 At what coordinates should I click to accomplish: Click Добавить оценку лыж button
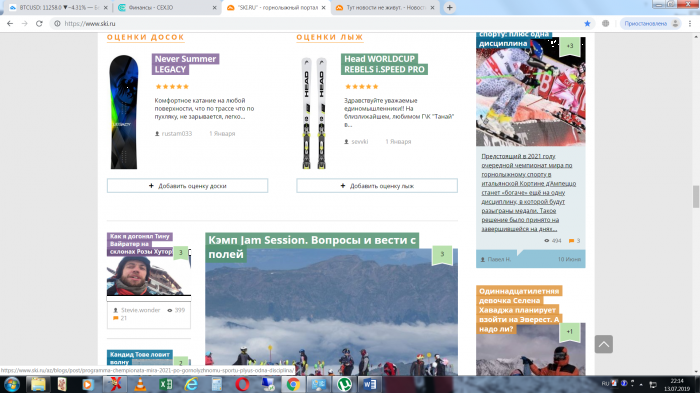coord(377,186)
